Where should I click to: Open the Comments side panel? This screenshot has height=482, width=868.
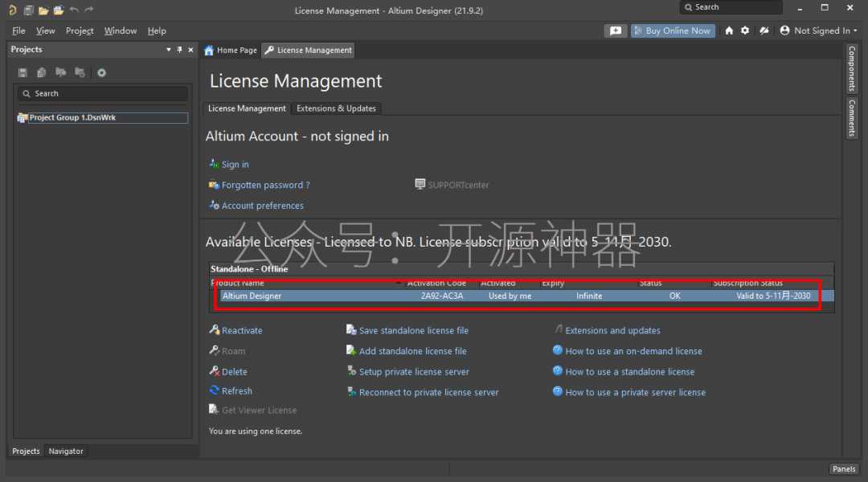tap(852, 118)
